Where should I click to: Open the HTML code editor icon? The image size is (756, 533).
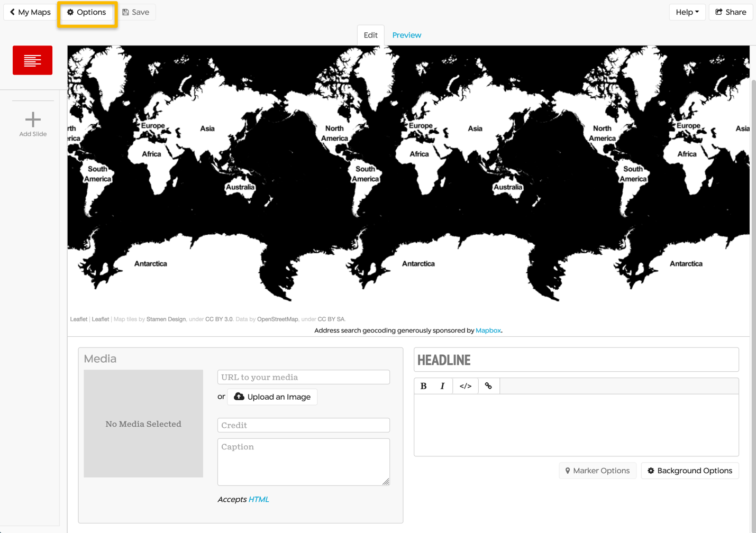(465, 385)
